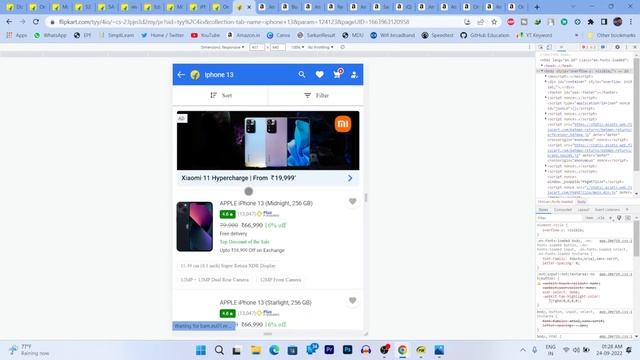Open the YouTube bookmark
The height and width of the screenshot is (360, 640).
(206, 36)
